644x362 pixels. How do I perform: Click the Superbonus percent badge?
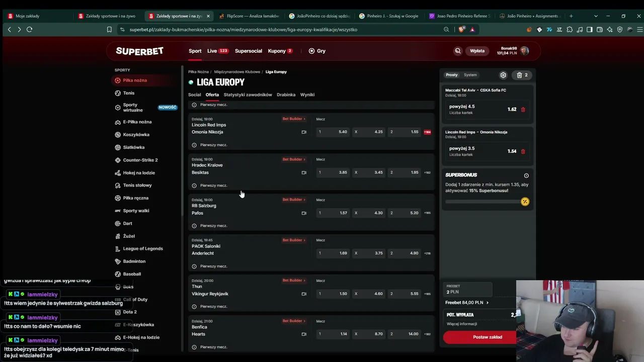pyautogui.click(x=525, y=202)
